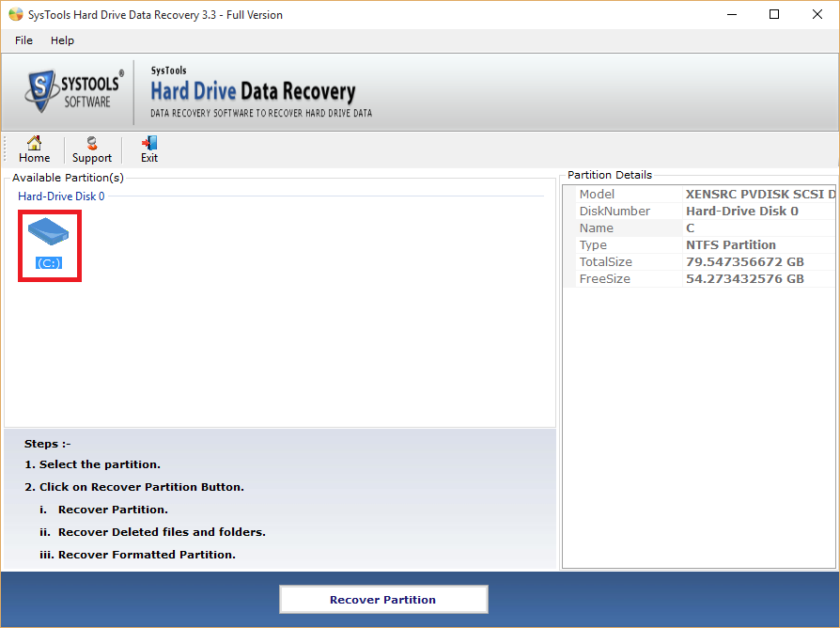This screenshot has height=628, width=840.
Task: Click the 54.273432576 GB value
Action: pyautogui.click(x=745, y=278)
